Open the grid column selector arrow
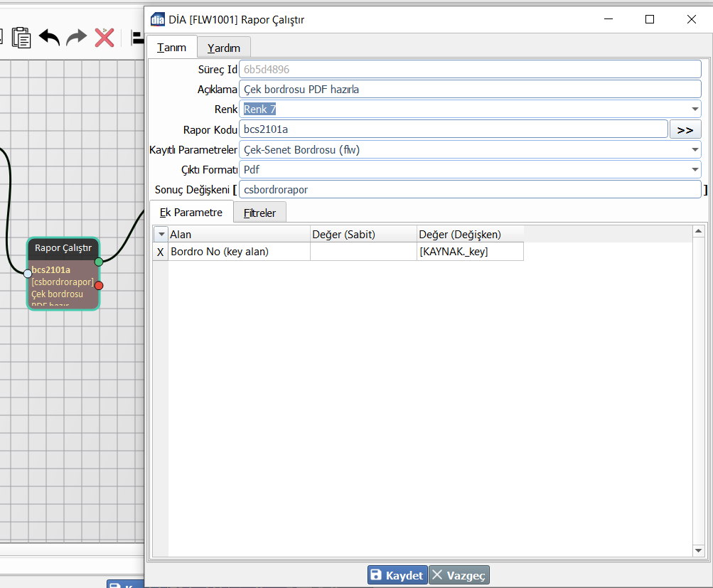Image resolution: width=713 pixels, height=588 pixels. coord(161,234)
